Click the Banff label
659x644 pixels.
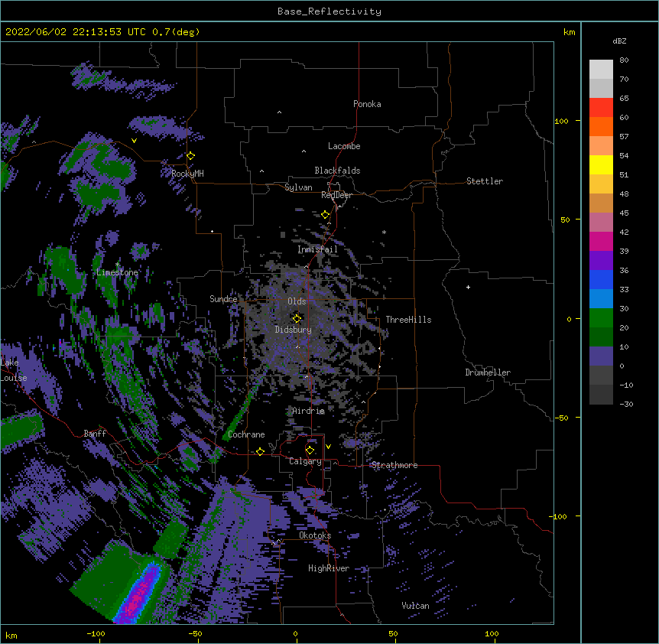coord(95,434)
